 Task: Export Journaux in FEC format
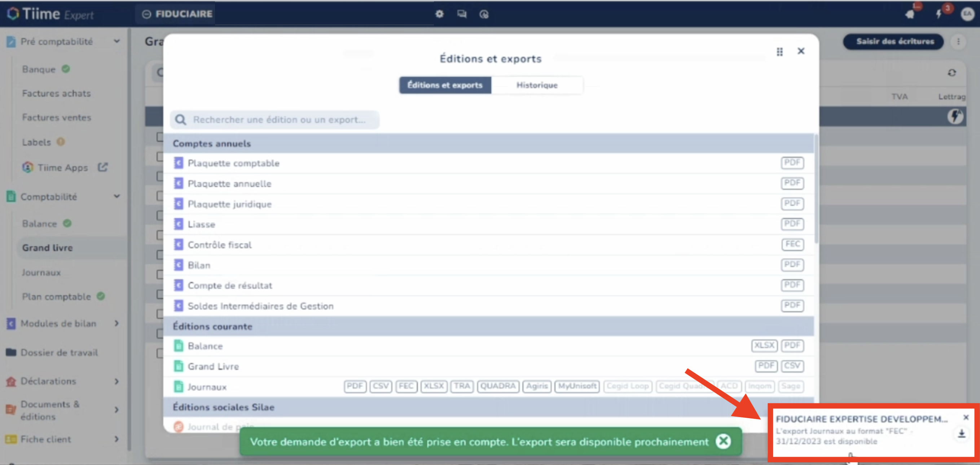[406, 386]
